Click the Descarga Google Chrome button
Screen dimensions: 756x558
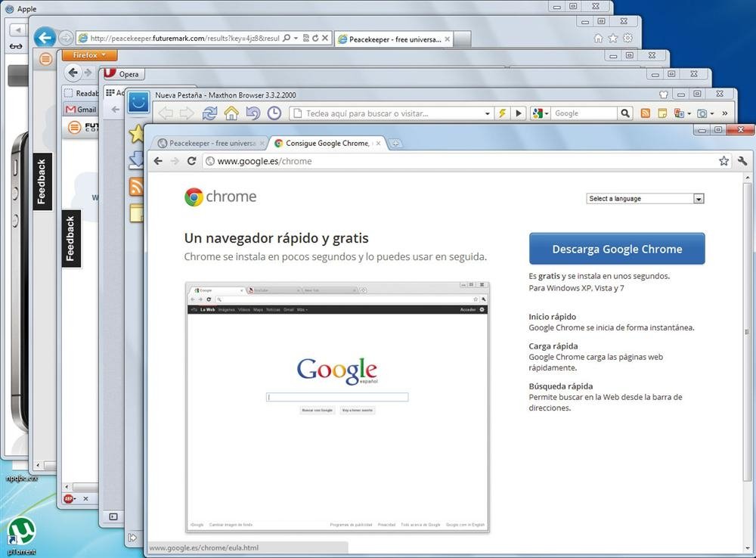[617, 249]
